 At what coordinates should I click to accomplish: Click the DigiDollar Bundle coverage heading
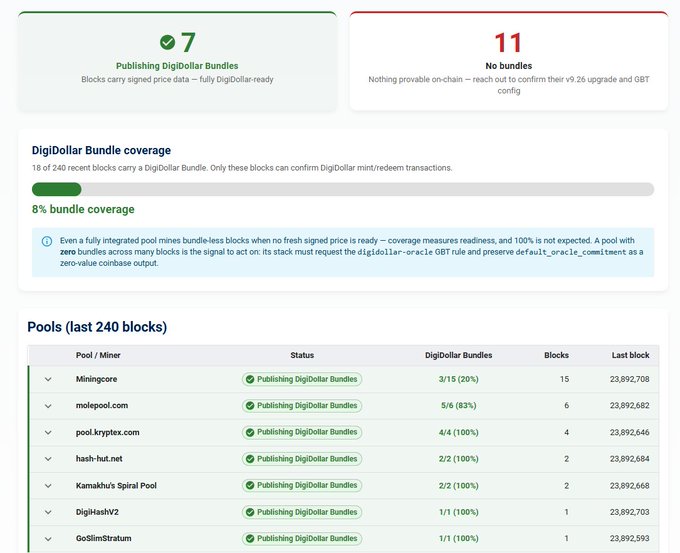coord(101,151)
